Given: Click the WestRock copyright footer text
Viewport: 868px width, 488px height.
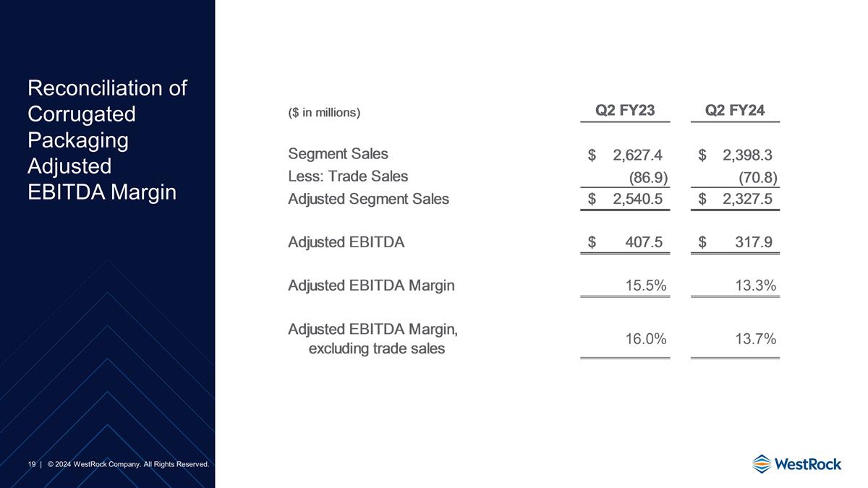Looking at the screenshot, I should 128,463.
